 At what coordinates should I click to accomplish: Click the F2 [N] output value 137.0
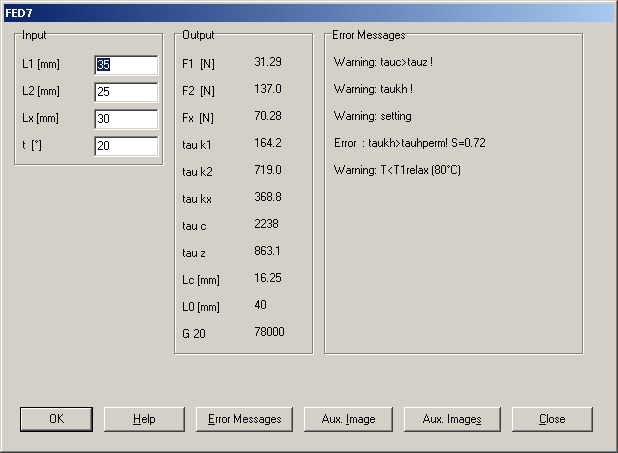tap(268, 89)
